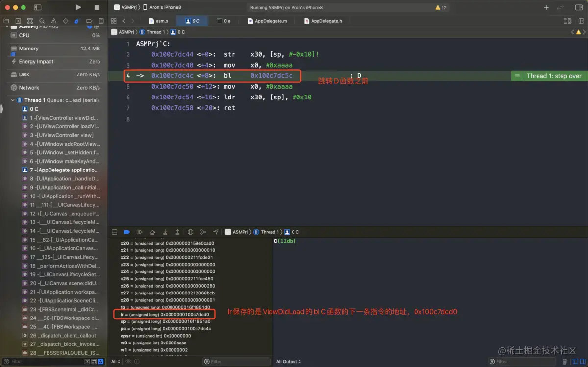588x367 pixels.
Task: Click the Run (play) button
Action: click(x=78, y=7)
